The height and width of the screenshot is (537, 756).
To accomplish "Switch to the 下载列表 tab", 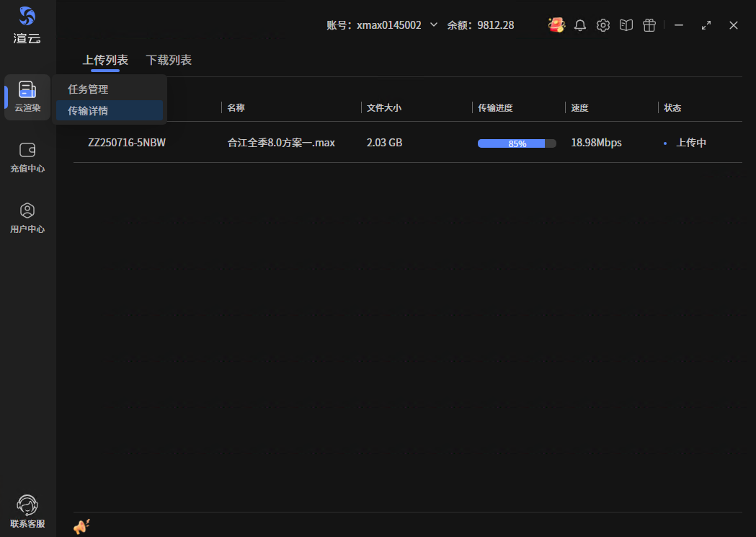I will point(169,60).
